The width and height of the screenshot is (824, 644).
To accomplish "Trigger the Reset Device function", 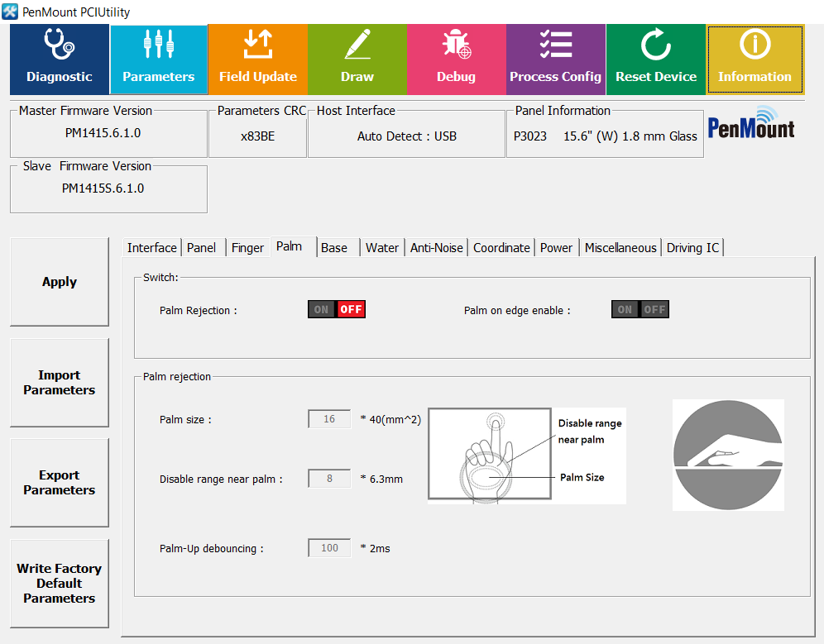I will click(655, 59).
